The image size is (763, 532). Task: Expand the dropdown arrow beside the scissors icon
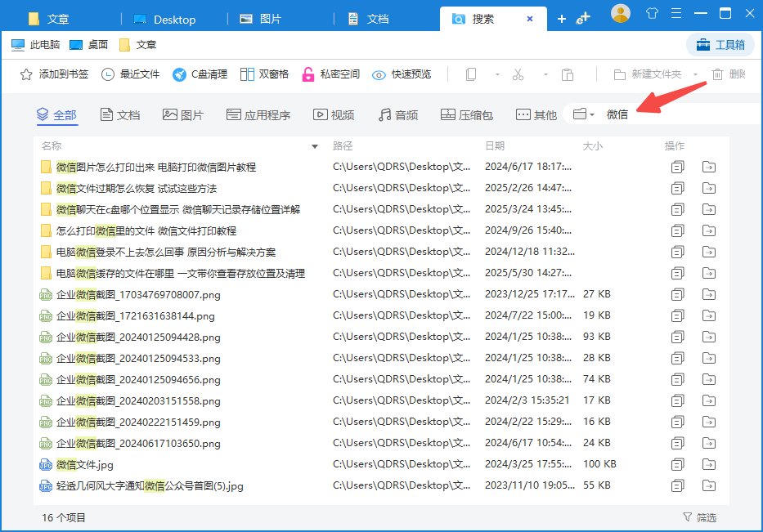point(546,74)
